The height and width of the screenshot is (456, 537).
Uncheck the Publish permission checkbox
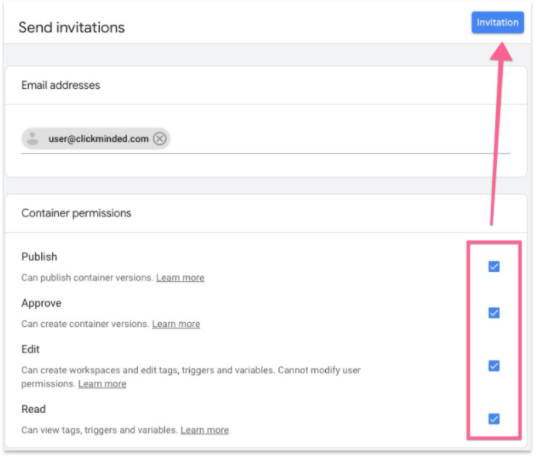[494, 267]
